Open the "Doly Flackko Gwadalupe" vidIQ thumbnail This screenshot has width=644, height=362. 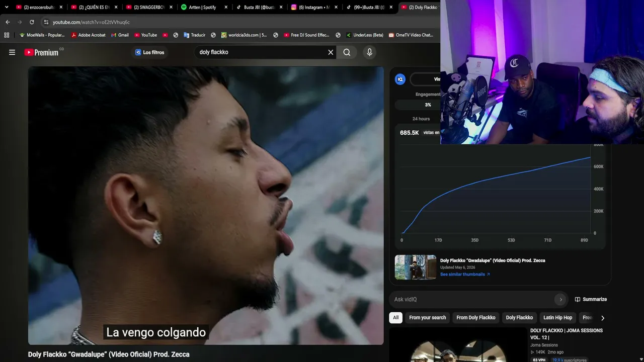[416, 267]
